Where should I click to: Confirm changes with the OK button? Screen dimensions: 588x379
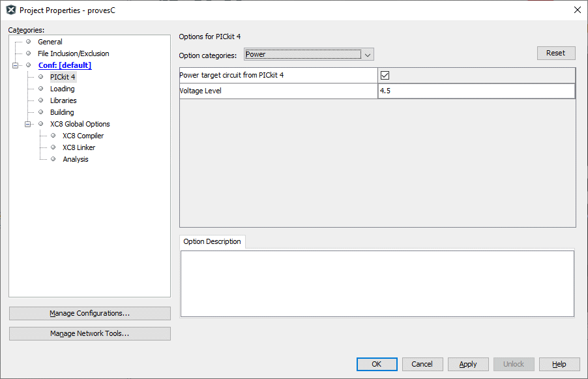tap(376, 364)
